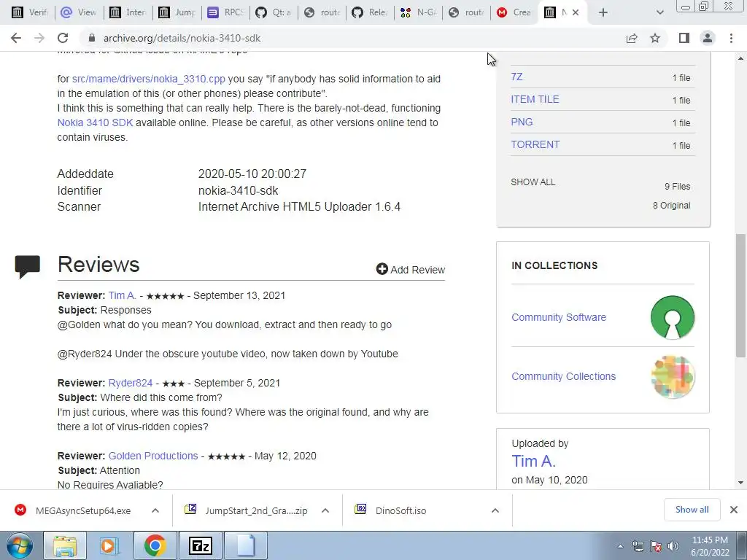747x560 pixels.
Task: Click the volume speaker tray icon
Action: (x=673, y=546)
